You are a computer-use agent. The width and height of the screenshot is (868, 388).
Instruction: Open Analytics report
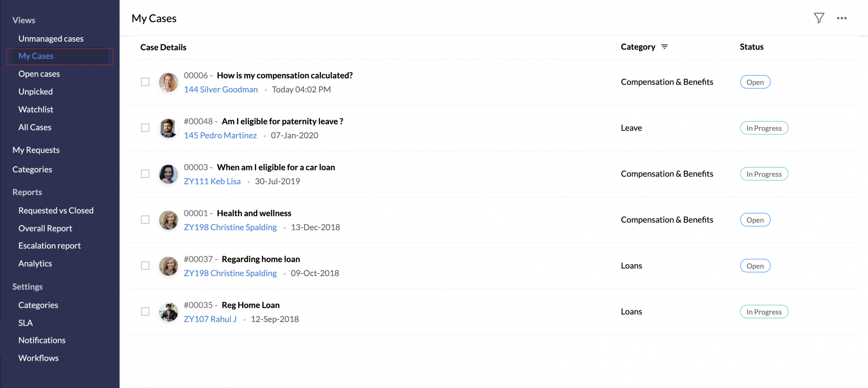coord(35,264)
